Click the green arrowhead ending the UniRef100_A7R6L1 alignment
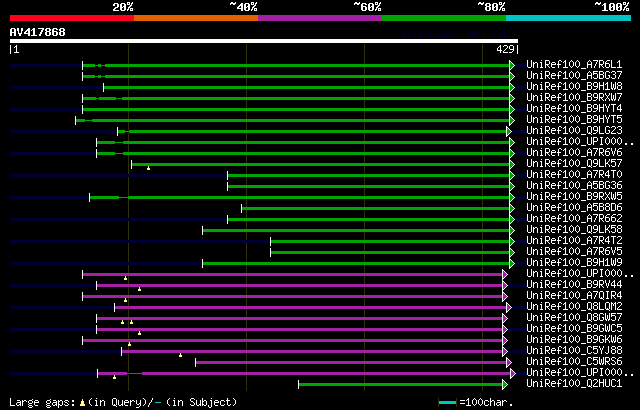640x410 pixels. 512,65
